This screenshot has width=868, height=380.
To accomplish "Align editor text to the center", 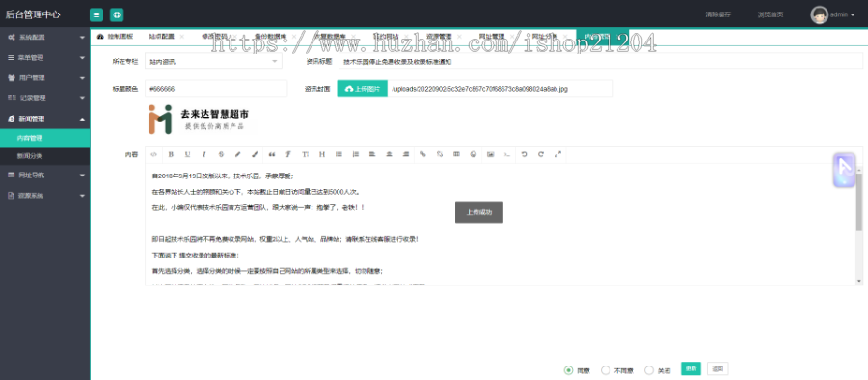I will pos(390,154).
